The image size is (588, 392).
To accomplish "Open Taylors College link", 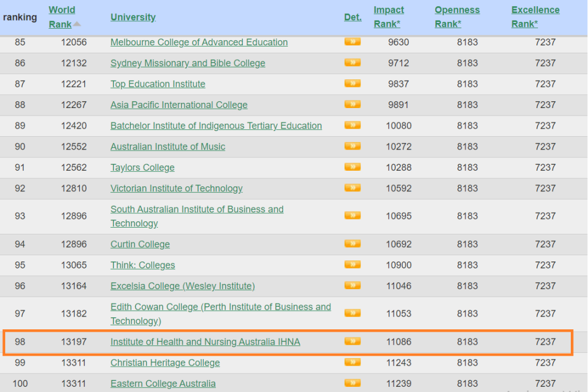I will [142, 167].
